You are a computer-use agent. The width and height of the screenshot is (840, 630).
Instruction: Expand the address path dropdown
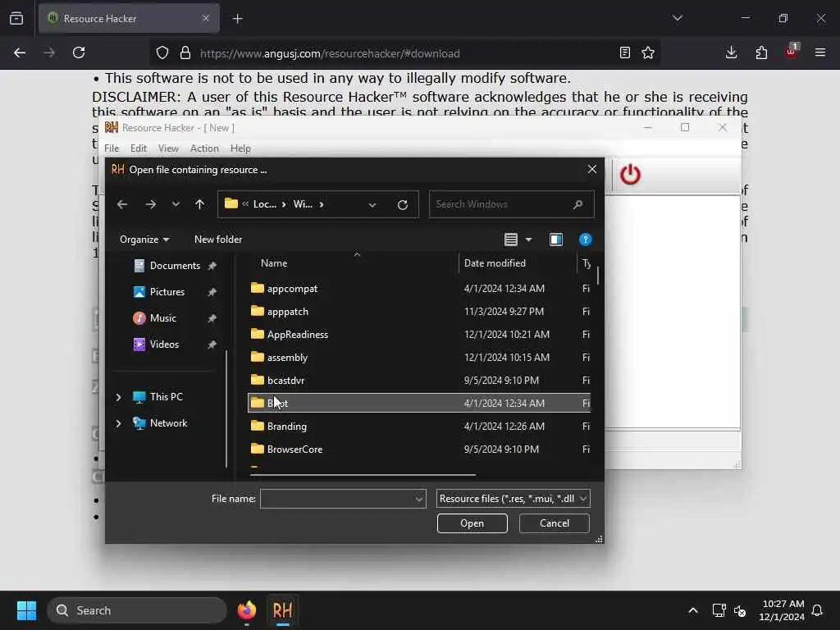coord(372,204)
